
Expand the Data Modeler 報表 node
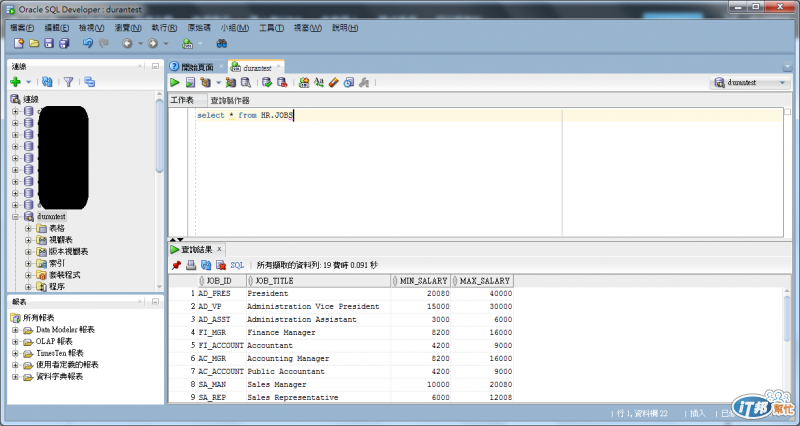[x=15, y=330]
